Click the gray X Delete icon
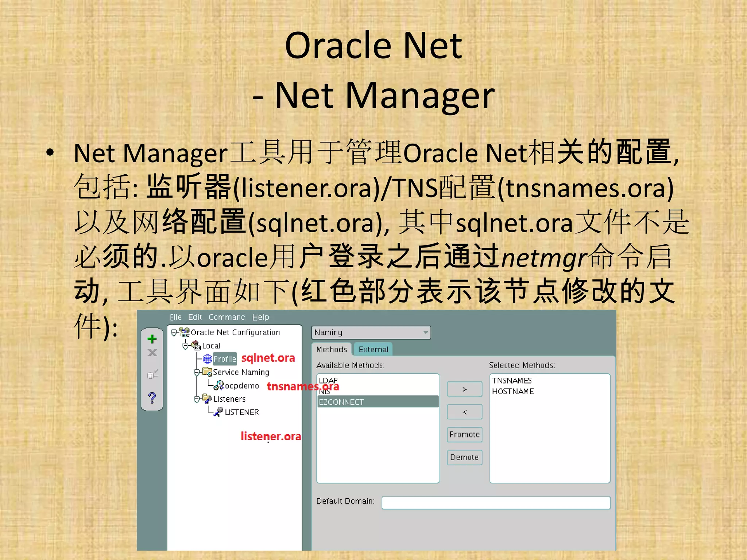747x560 pixels. point(152,353)
